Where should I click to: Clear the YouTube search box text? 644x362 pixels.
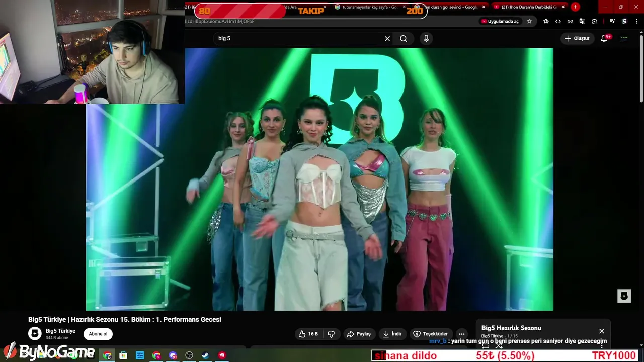pyautogui.click(x=387, y=38)
